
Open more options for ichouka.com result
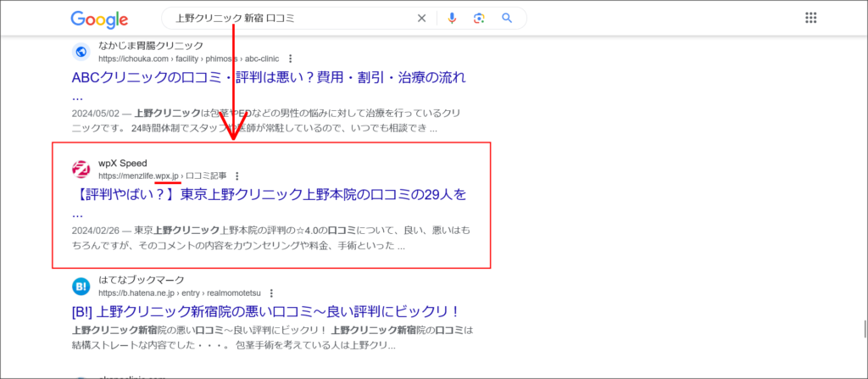pos(290,59)
